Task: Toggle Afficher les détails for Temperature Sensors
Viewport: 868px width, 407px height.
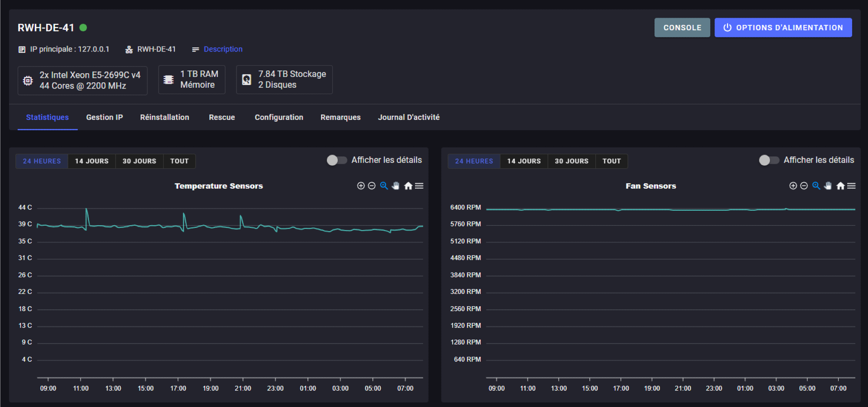Action: point(337,160)
